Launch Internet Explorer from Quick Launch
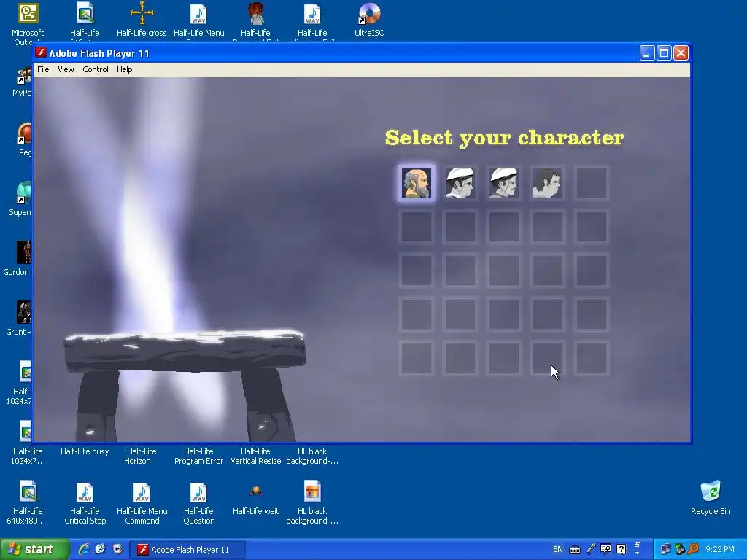 pyautogui.click(x=85, y=549)
